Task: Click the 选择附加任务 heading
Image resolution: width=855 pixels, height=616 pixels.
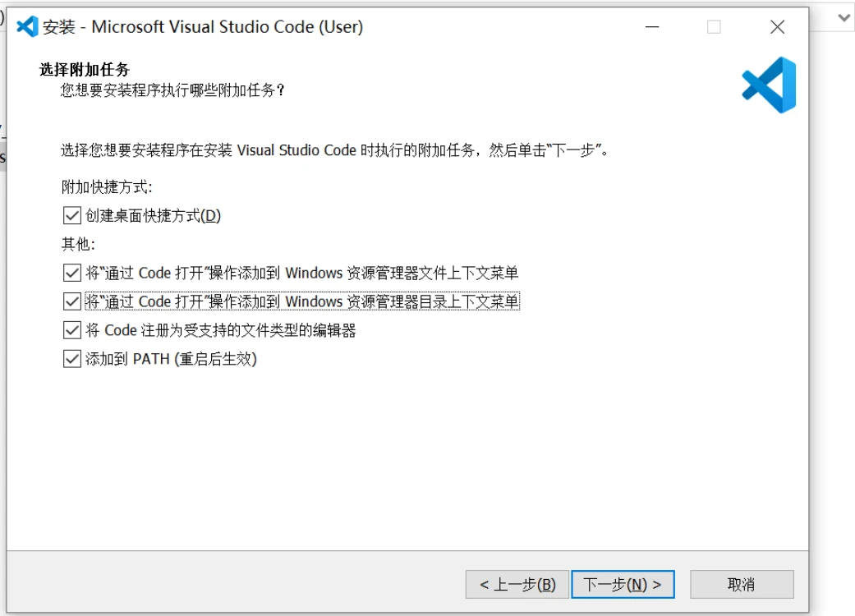Action: click(x=85, y=69)
